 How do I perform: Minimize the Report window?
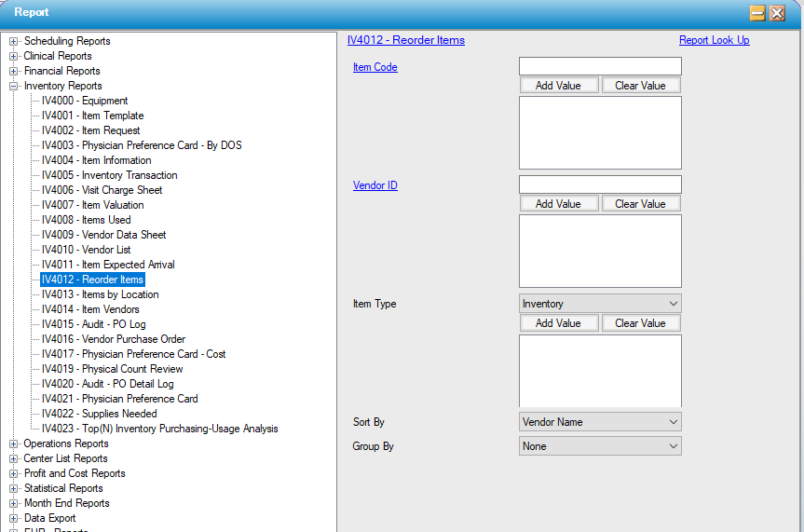click(757, 13)
